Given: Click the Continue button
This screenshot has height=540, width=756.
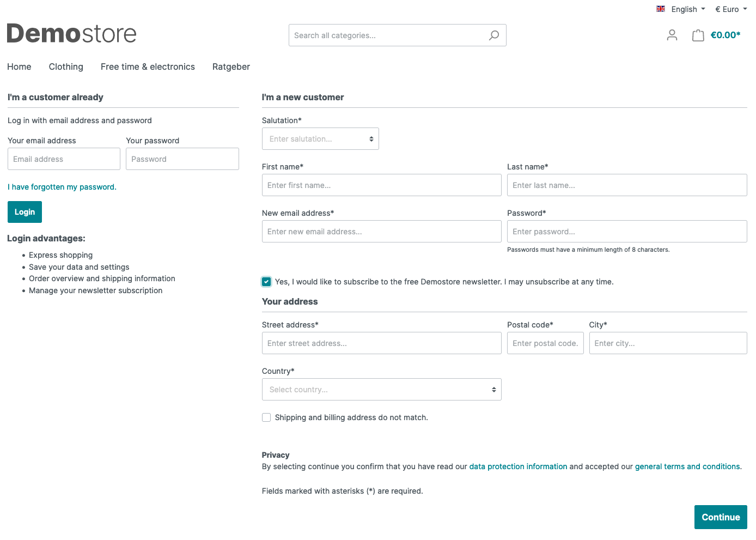Looking at the screenshot, I should coord(721,517).
